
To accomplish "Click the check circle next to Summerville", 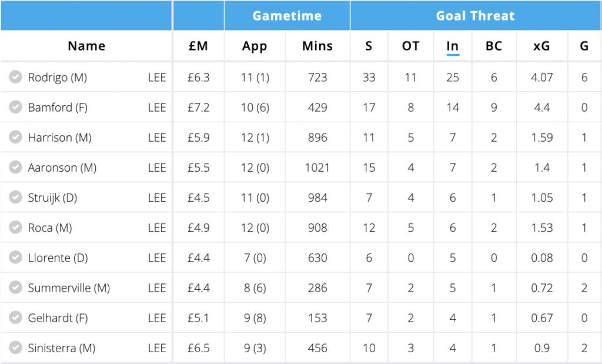I will point(15,288).
